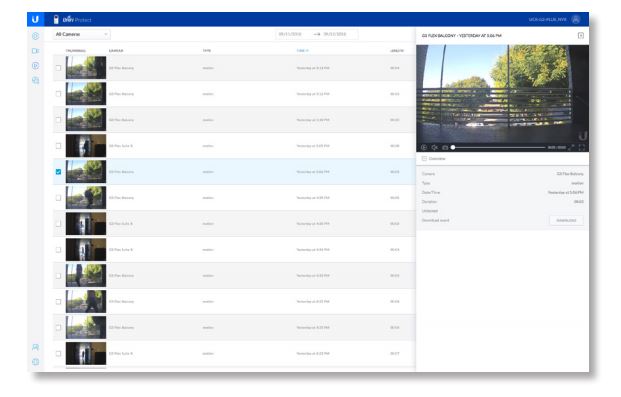621x397 pixels.
Task: Check the second recording row's checkbox
Action: tap(58, 94)
